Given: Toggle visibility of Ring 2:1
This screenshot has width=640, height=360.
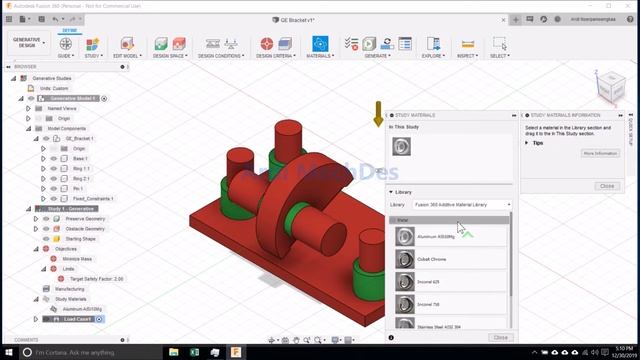Looking at the screenshot, I should (x=53, y=178).
